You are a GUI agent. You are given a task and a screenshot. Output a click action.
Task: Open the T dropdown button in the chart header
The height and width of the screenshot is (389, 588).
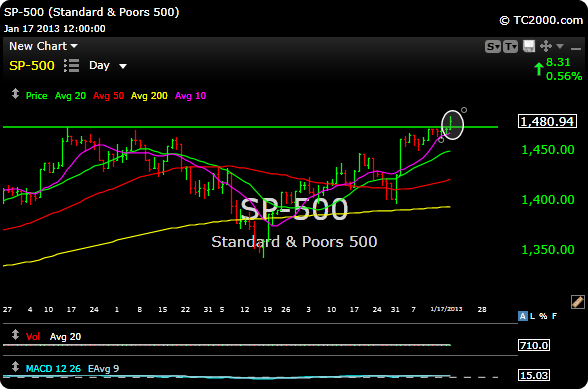pyautogui.click(x=510, y=47)
